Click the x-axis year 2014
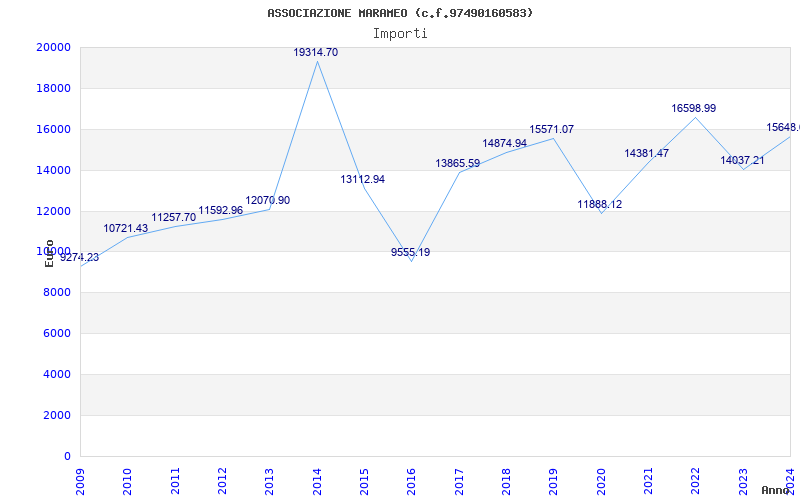 [x=317, y=481]
